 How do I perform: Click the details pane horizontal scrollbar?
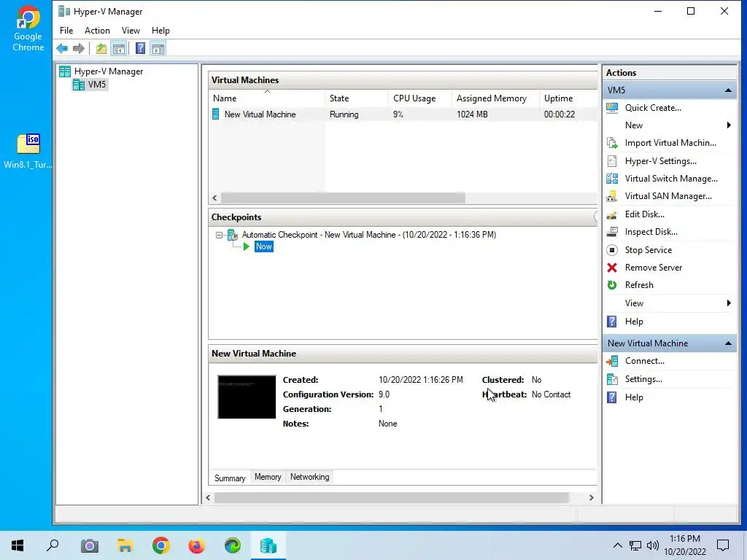[392, 497]
